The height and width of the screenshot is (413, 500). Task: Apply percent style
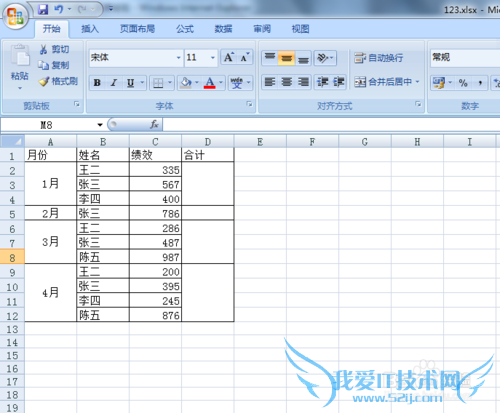[x=463, y=83]
